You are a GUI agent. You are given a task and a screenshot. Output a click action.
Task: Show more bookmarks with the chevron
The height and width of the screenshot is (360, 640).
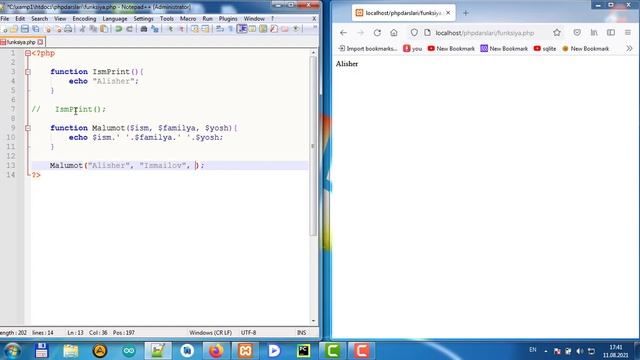pos(629,49)
